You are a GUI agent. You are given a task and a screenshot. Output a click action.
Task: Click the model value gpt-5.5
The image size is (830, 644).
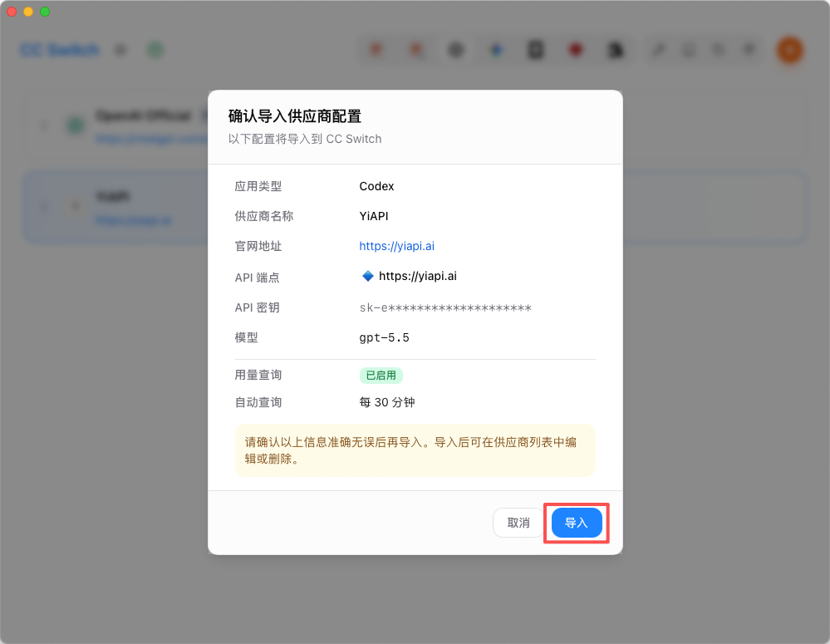(x=385, y=337)
